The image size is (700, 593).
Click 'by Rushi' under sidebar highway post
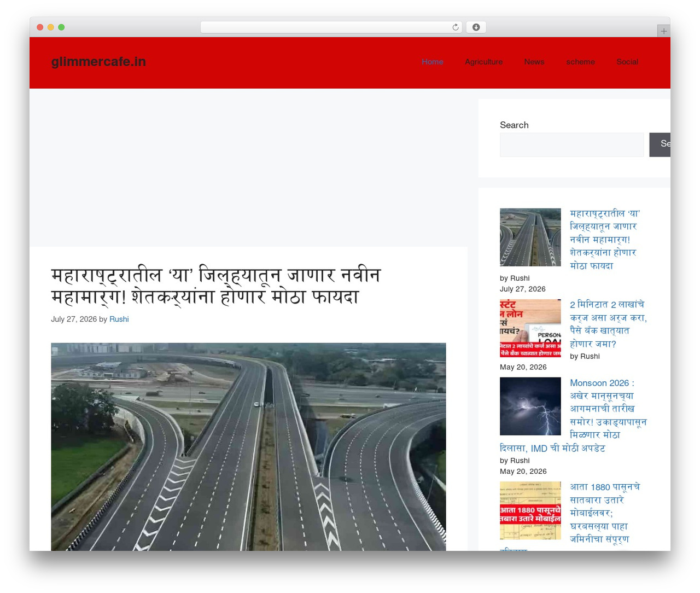point(515,278)
